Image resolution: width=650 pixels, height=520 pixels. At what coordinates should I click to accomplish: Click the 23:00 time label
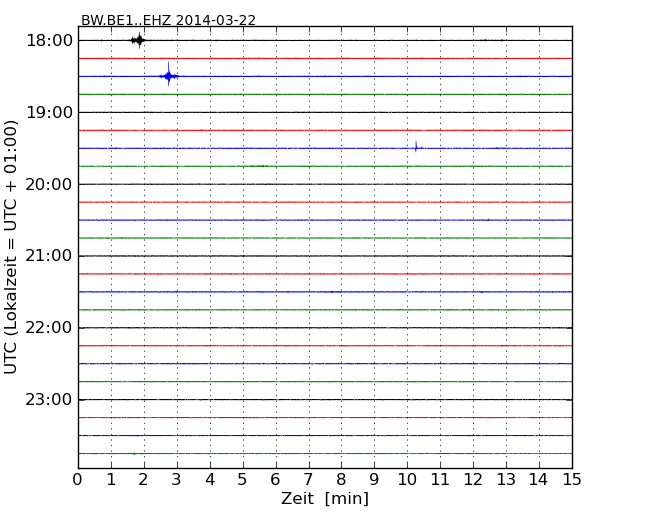click(49, 400)
